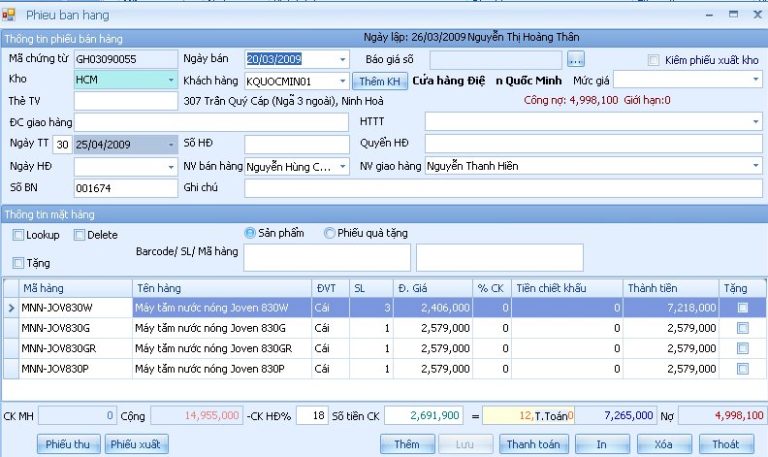768x457 pixels.
Task: Expand the Mức giá dropdown
Action: (x=755, y=80)
